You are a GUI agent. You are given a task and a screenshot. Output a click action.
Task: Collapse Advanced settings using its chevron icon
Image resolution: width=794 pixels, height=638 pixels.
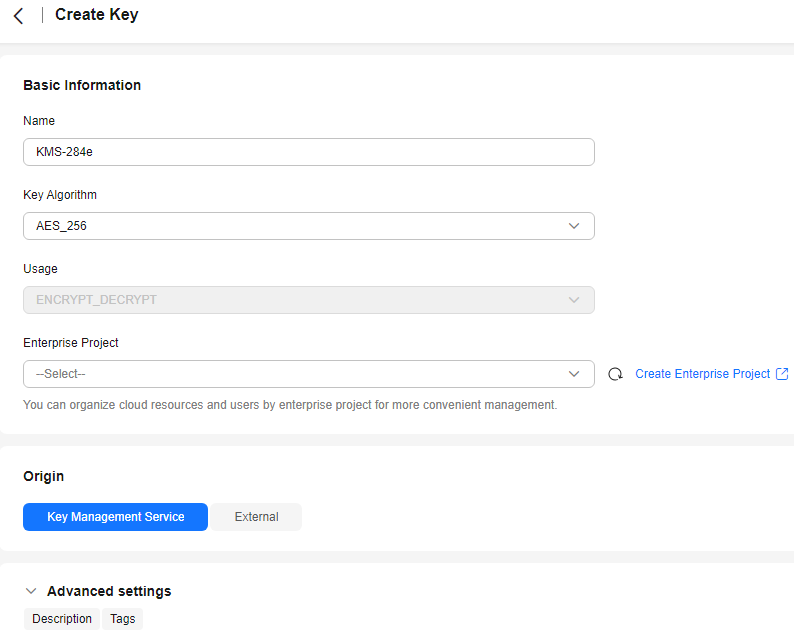[31, 591]
